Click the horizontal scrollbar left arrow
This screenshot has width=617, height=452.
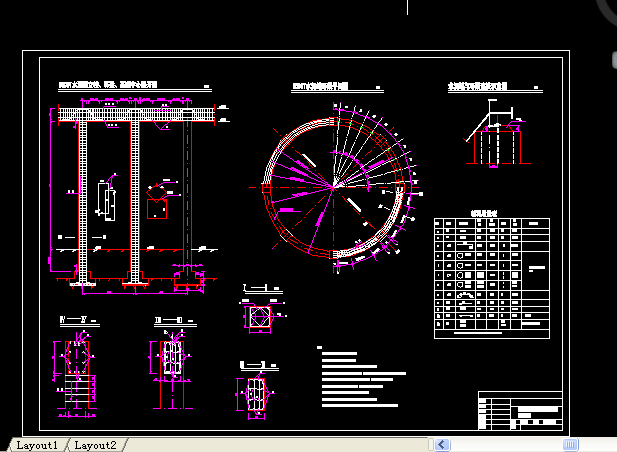(x=442, y=445)
